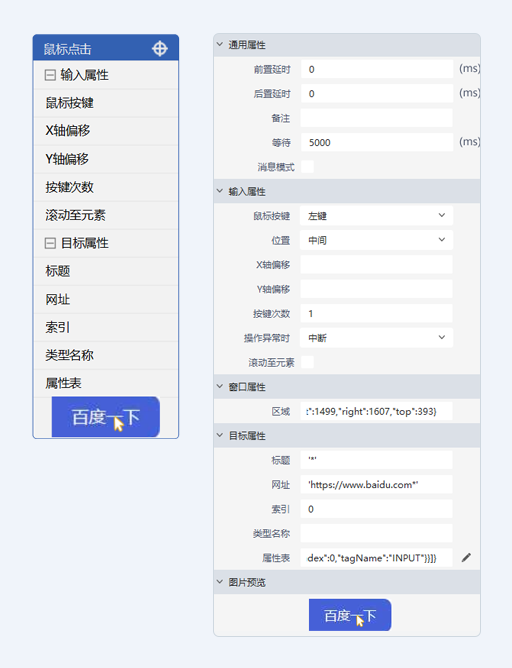Click 百度一下 thumbnail in left panel
This screenshot has width=512, height=668.
click(x=106, y=417)
